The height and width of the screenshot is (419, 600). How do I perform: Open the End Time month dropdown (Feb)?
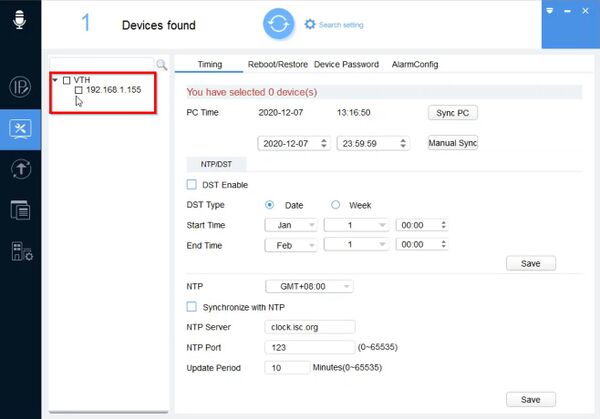[290, 245]
